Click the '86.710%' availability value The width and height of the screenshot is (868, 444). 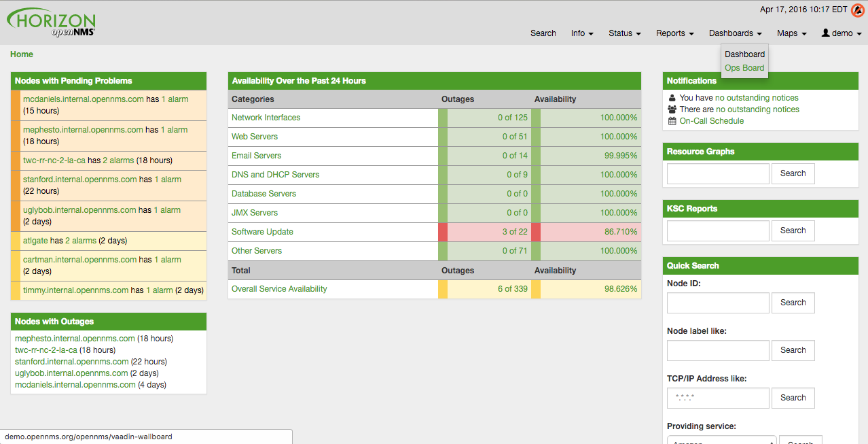click(x=621, y=232)
